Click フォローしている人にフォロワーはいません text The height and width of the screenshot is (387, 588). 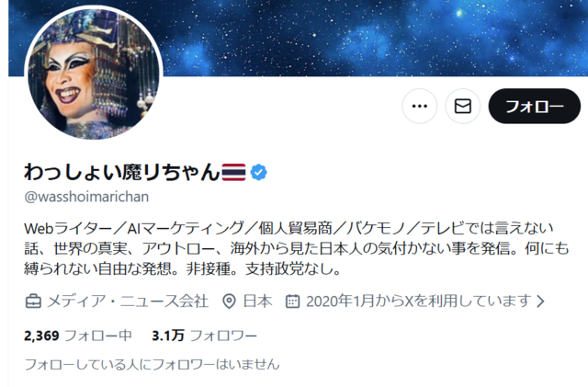click(152, 364)
